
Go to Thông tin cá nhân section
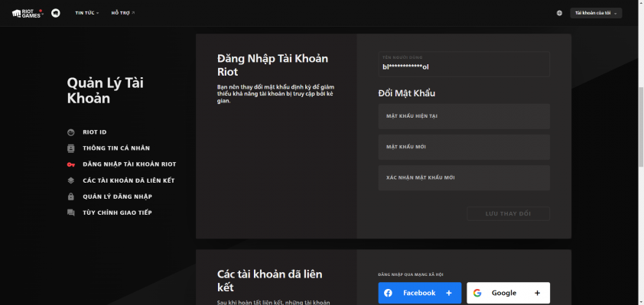point(116,148)
